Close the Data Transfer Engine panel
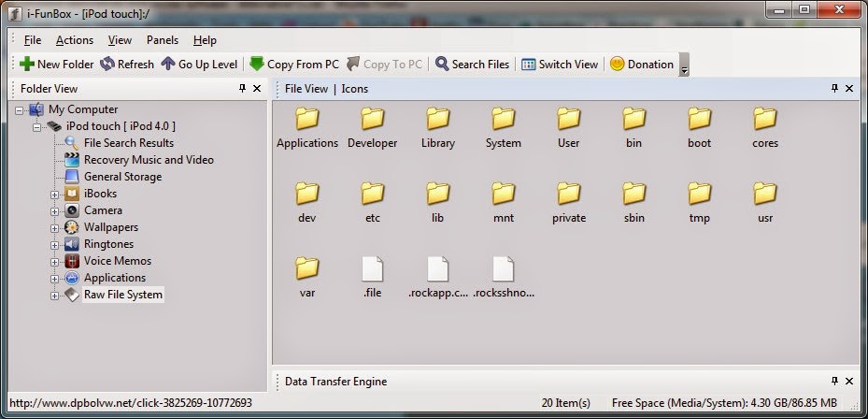The height and width of the screenshot is (419, 868). click(849, 381)
